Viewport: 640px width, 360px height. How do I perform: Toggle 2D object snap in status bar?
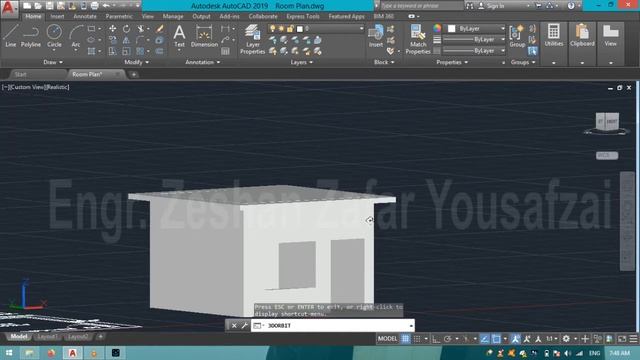coord(496,339)
